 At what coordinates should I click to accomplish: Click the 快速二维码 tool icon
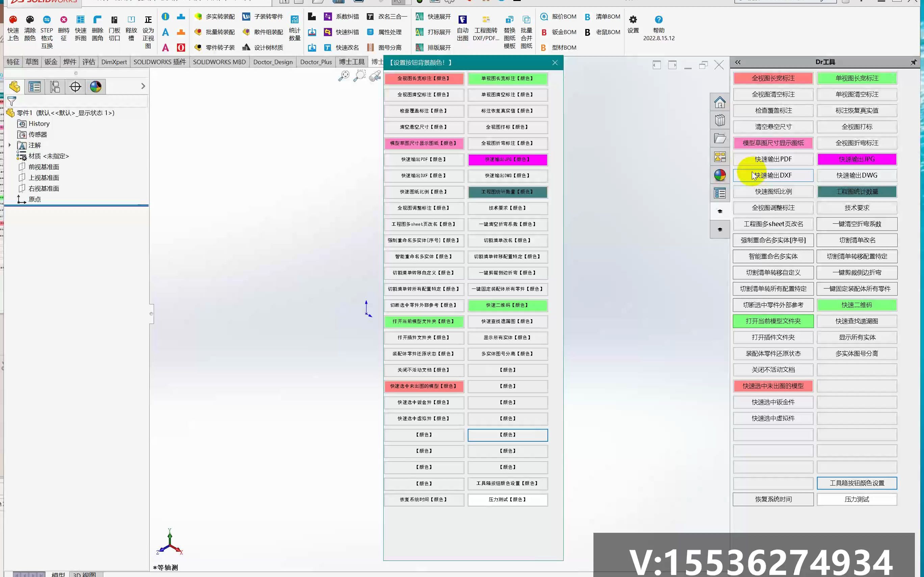pyautogui.click(x=857, y=304)
